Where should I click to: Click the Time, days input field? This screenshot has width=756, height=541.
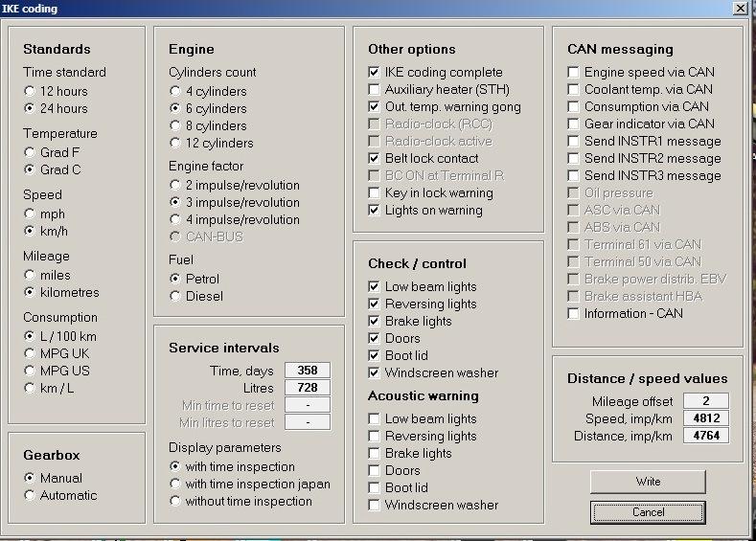[x=308, y=370]
